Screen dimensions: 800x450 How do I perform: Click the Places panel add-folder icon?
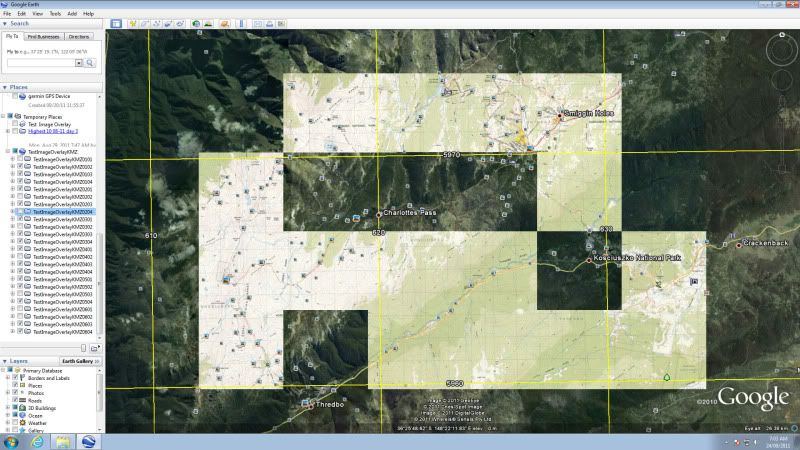(94, 348)
